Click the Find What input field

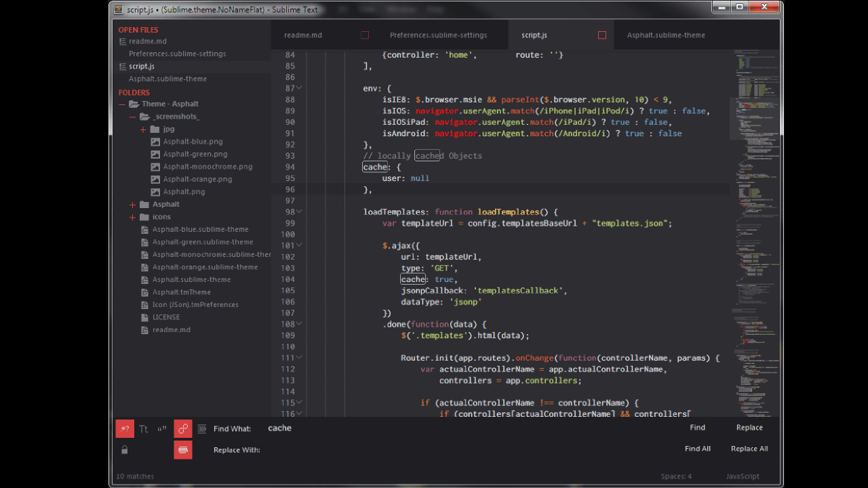coord(468,428)
